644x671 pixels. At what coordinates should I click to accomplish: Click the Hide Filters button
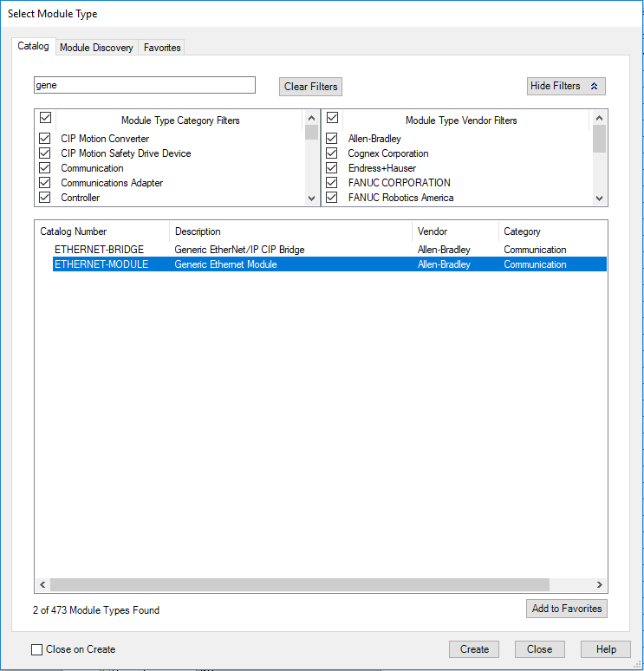(565, 86)
